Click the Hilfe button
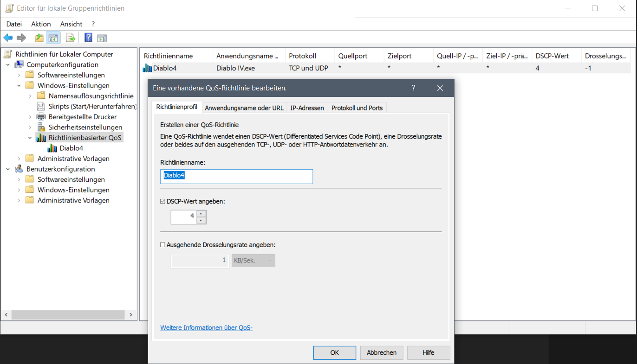Screen dimensions: 637x364 pyautogui.click(x=429, y=352)
